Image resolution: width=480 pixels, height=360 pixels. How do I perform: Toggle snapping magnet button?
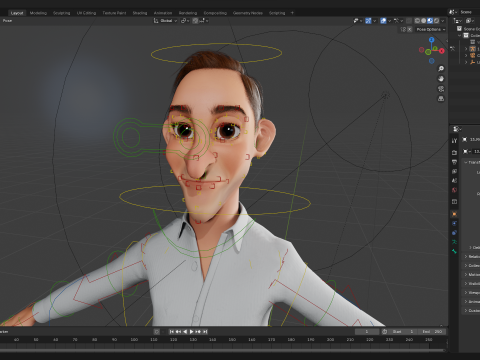click(195, 21)
